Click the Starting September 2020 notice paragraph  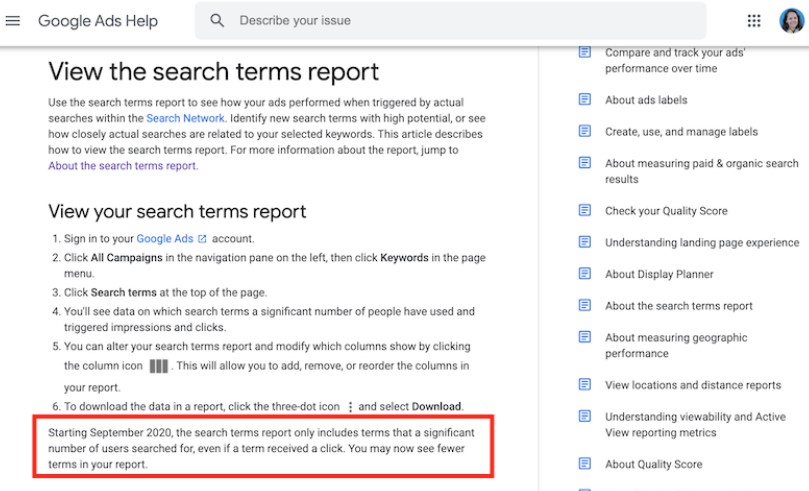coord(261,448)
